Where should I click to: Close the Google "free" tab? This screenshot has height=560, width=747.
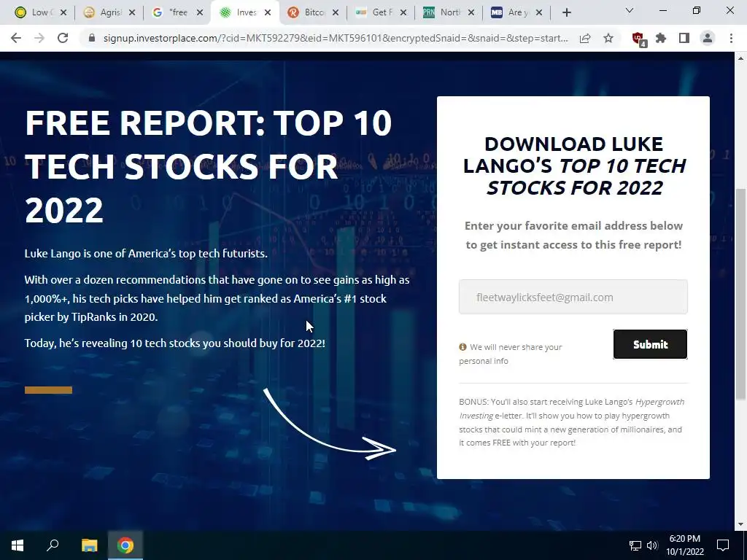[x=200, y=12]
